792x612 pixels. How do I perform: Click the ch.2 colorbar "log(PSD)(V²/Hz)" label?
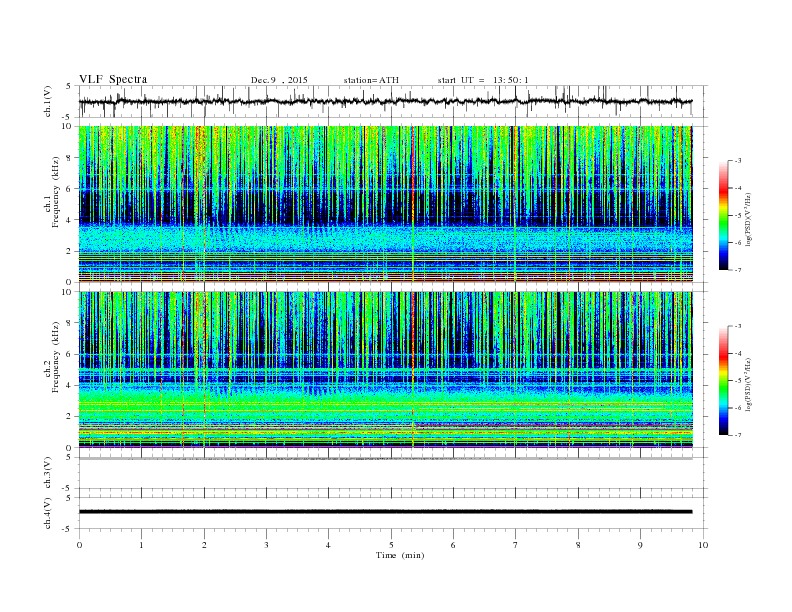748,384
